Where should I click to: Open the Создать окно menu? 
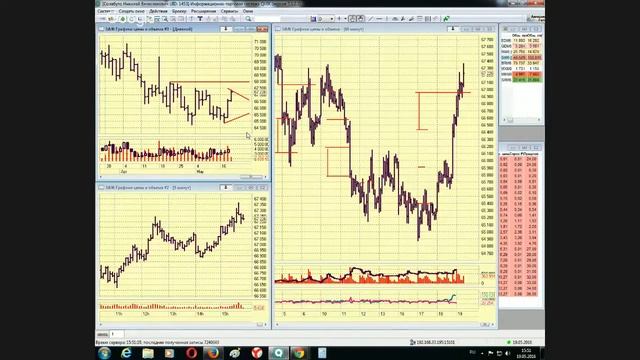pos(131,11)
